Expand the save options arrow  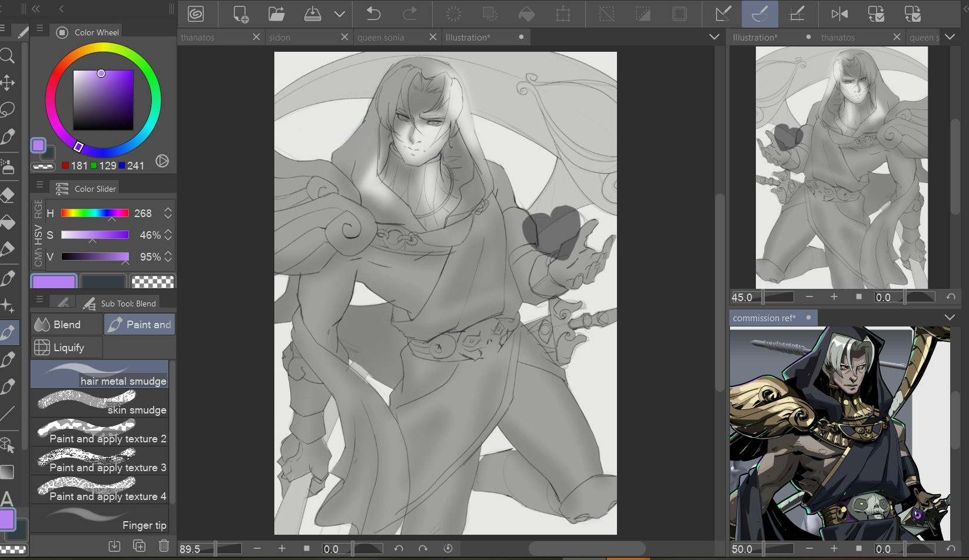point(340,14)
